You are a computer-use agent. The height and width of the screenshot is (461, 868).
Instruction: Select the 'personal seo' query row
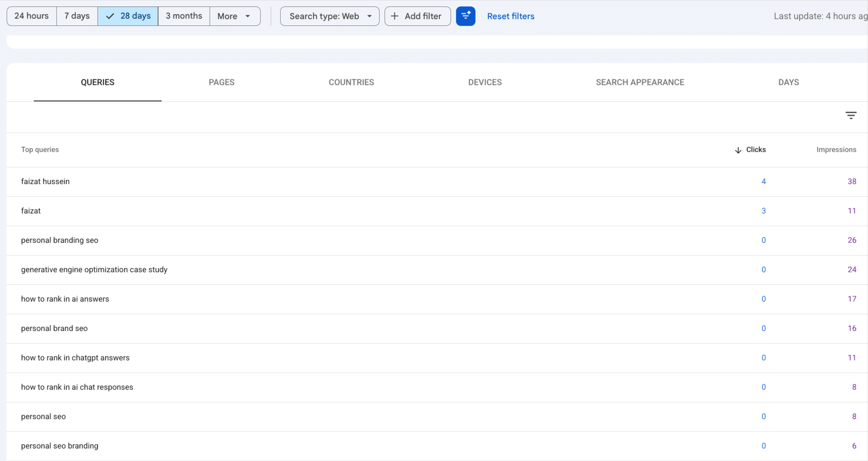[437, 417]
